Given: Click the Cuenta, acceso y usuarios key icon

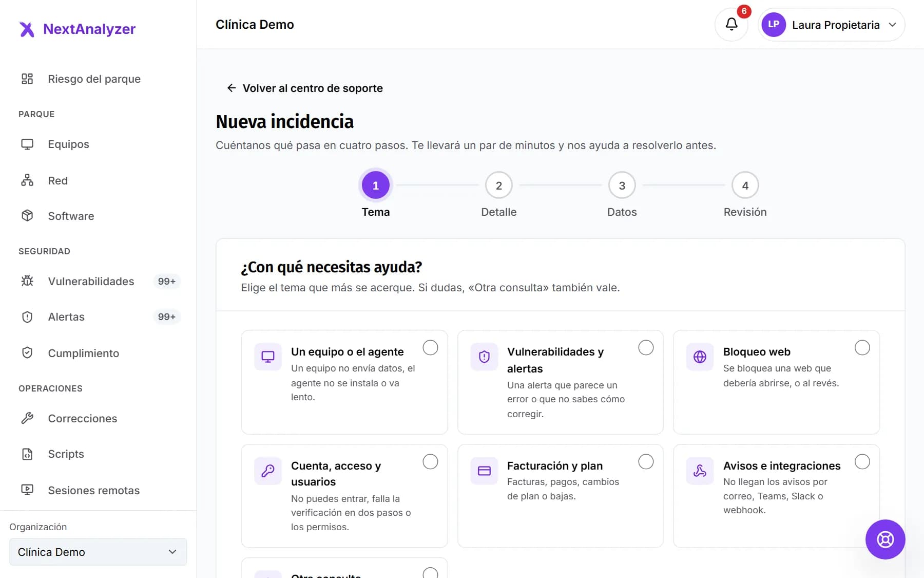Looking at the screenshot, I should (x=268, y=471).
